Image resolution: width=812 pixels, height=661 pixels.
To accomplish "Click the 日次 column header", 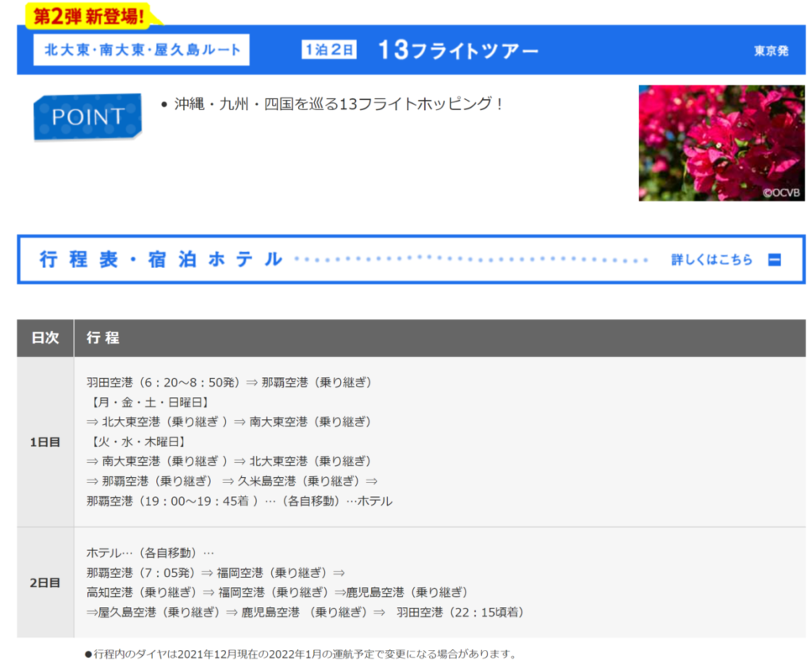I will (45, 338).
